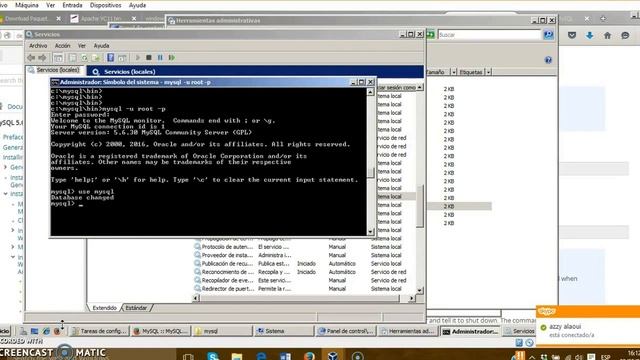Screen dimensions: 640x360
Task: Click the Word icon in the host taskbar
Action: pos(285,356)
